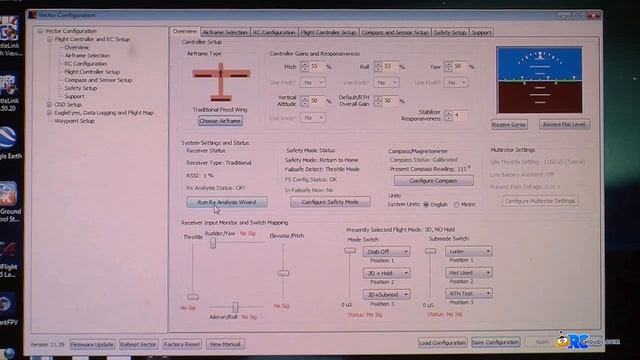Click the traditional fixed wing airframe picture
Screen dimensions: 640x360
[x=221, y=82]
